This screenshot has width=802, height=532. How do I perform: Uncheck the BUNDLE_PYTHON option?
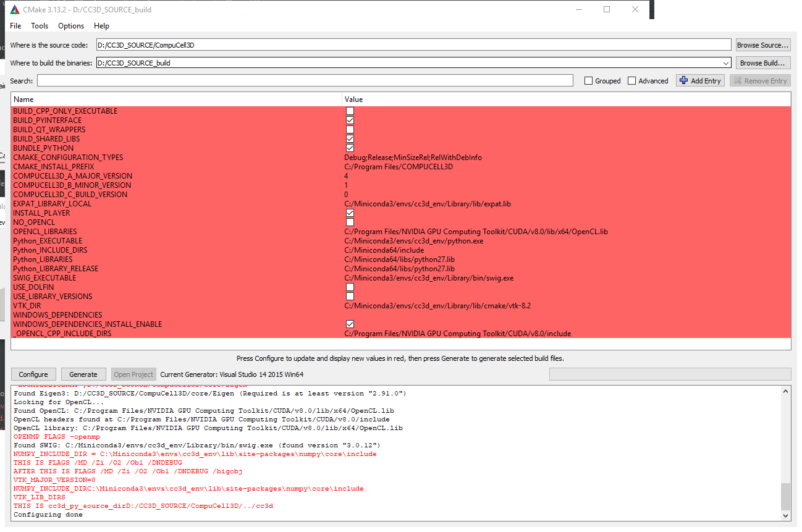(350, 148)
